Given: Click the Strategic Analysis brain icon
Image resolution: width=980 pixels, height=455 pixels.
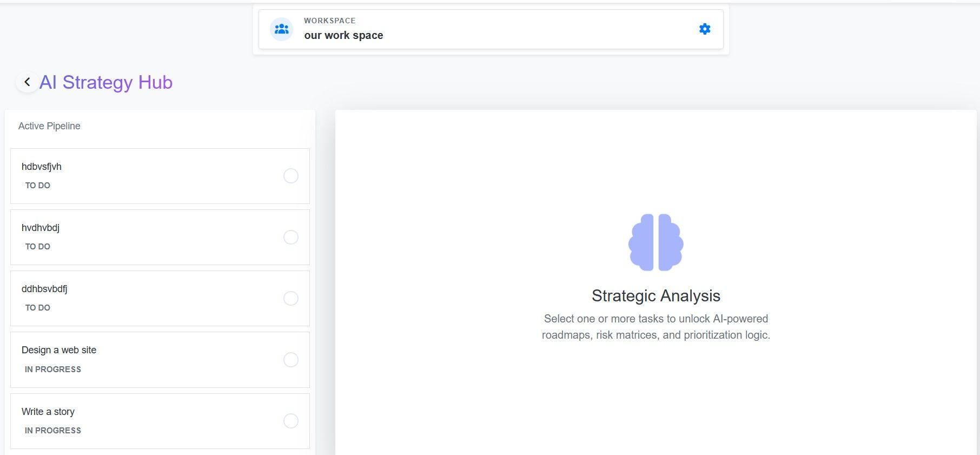Looking at the screenshot, I should [x=655, y=242].
